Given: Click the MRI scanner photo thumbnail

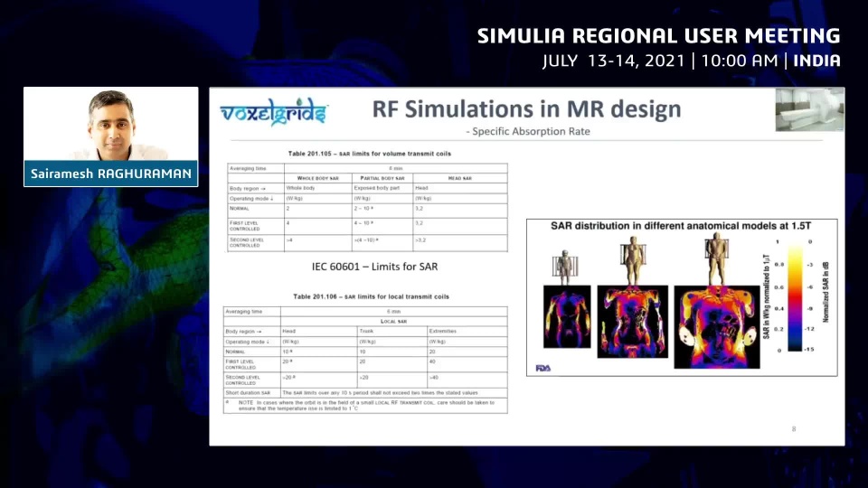Looking at the screenshot, I should click(x=809, y=109).
